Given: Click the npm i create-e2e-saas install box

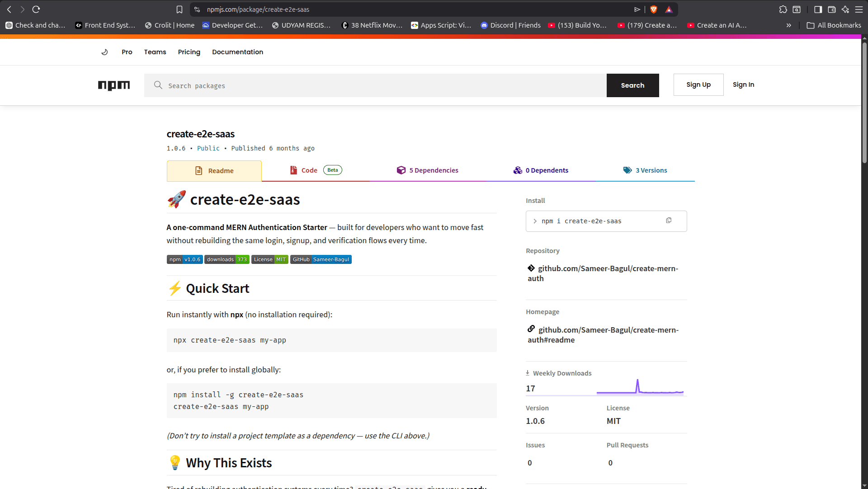Looking at the screenshot, I should pos(606,221).
